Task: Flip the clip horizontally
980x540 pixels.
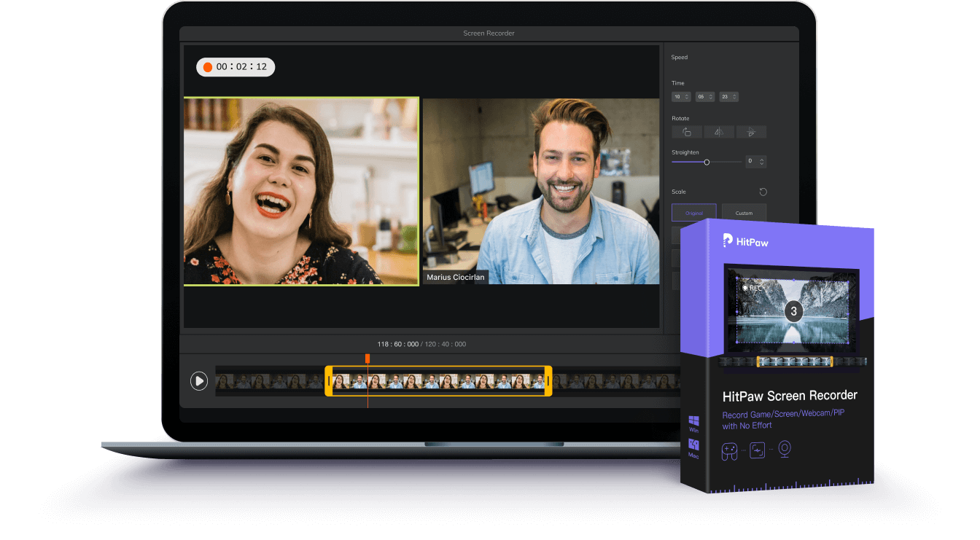Action: [719, 132]
